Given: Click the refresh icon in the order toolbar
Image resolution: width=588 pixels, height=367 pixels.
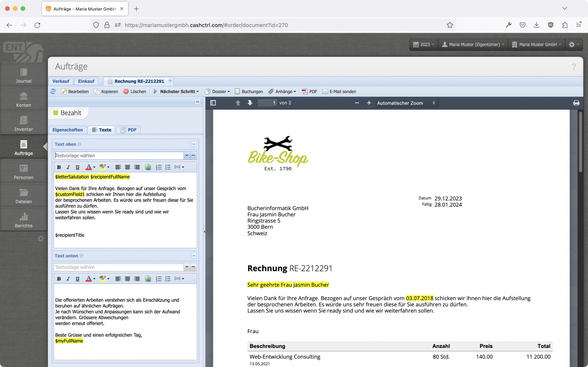Looking at the screenshot, I should tap(53, 91).
